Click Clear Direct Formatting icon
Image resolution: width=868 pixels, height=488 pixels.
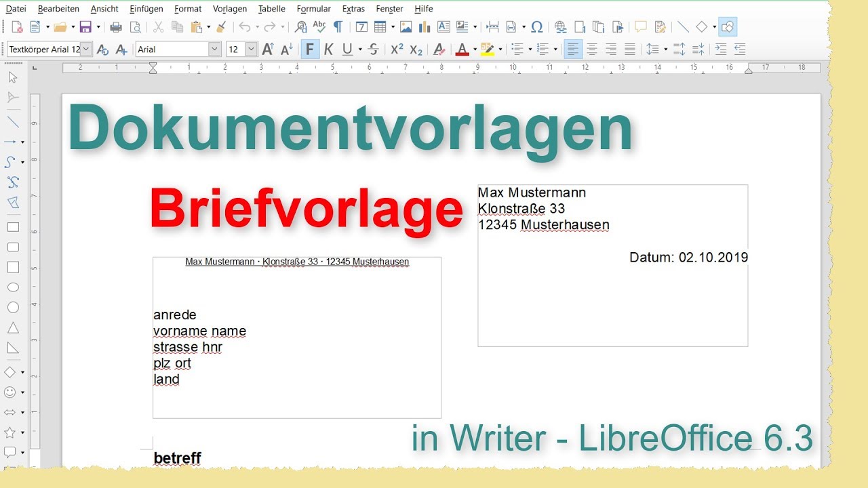click(x=439, y=49)
